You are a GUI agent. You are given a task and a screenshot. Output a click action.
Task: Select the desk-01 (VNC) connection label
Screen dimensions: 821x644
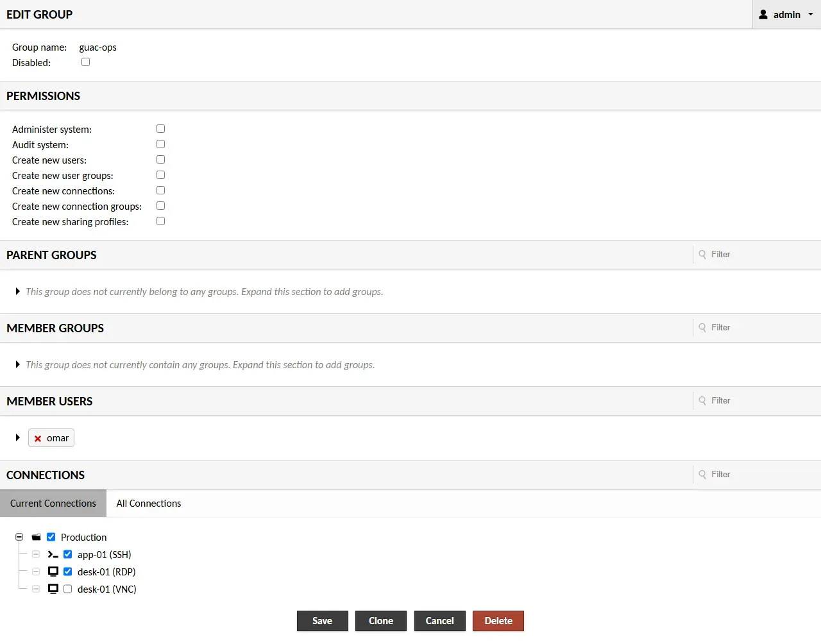coord(107,589)
